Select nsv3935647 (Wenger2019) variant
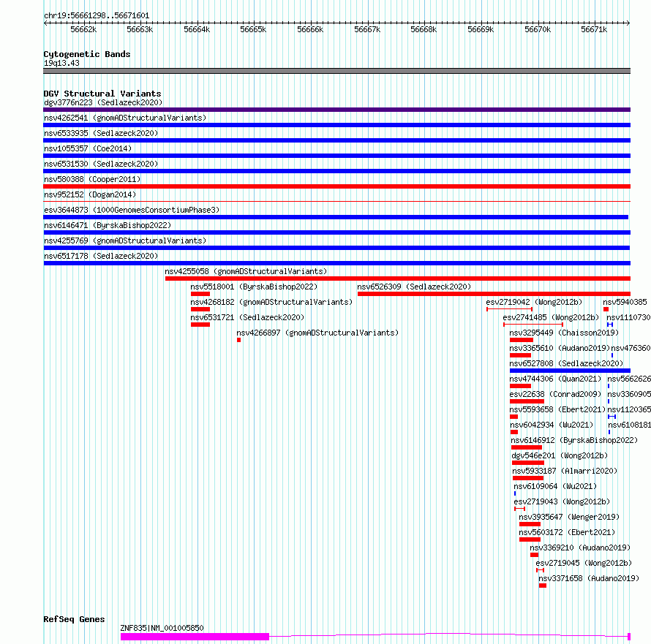This screenshot has height=644, width=651. point(569,517)
